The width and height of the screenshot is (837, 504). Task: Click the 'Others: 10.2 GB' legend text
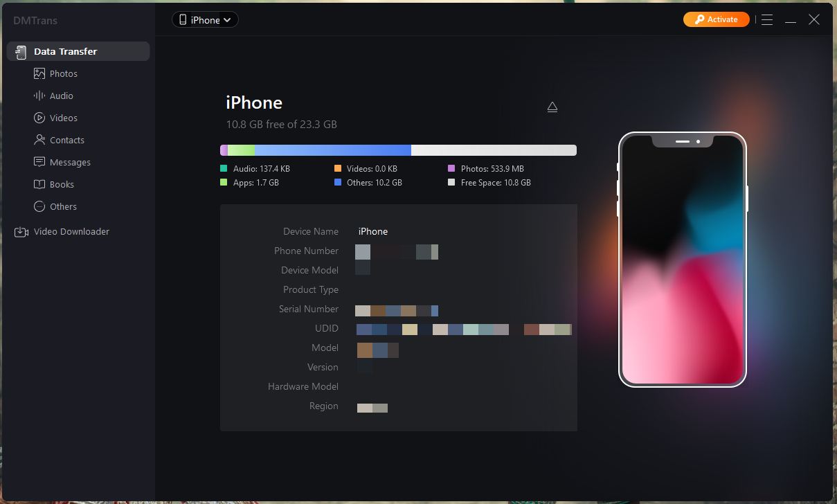[x=375, y=183]
